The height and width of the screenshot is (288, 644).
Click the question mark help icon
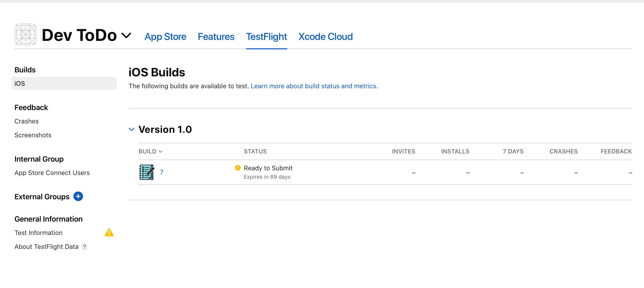tap(85, 247)
